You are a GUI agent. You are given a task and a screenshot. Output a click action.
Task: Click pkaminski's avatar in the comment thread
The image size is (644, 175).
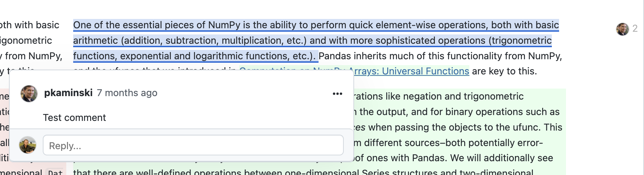[29, 94]
